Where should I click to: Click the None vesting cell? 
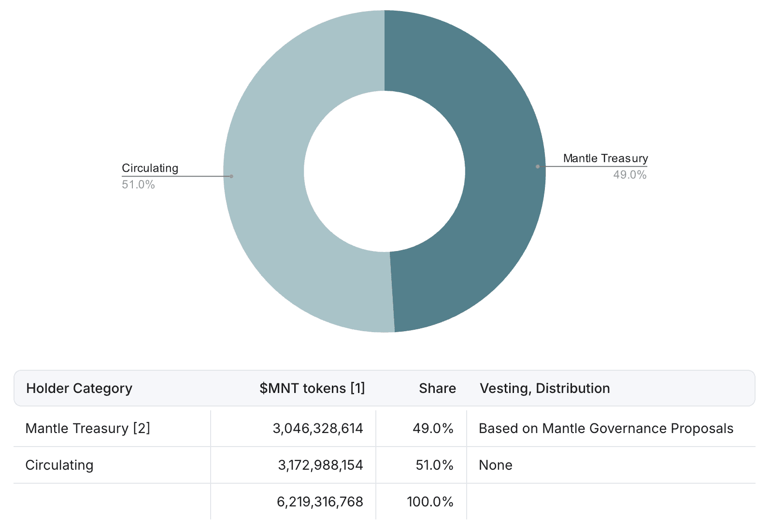[x=495, y=465]
